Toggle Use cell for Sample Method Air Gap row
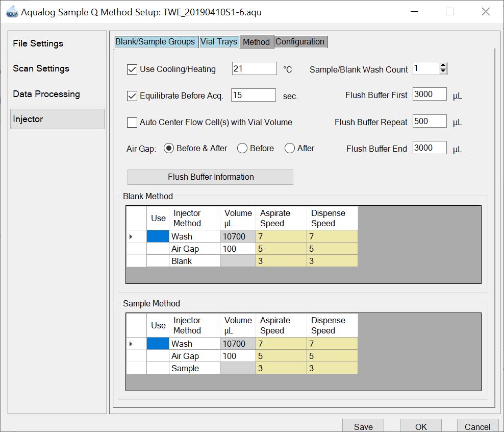This screenshot has width=504, height=432. (x=158, y=356)
